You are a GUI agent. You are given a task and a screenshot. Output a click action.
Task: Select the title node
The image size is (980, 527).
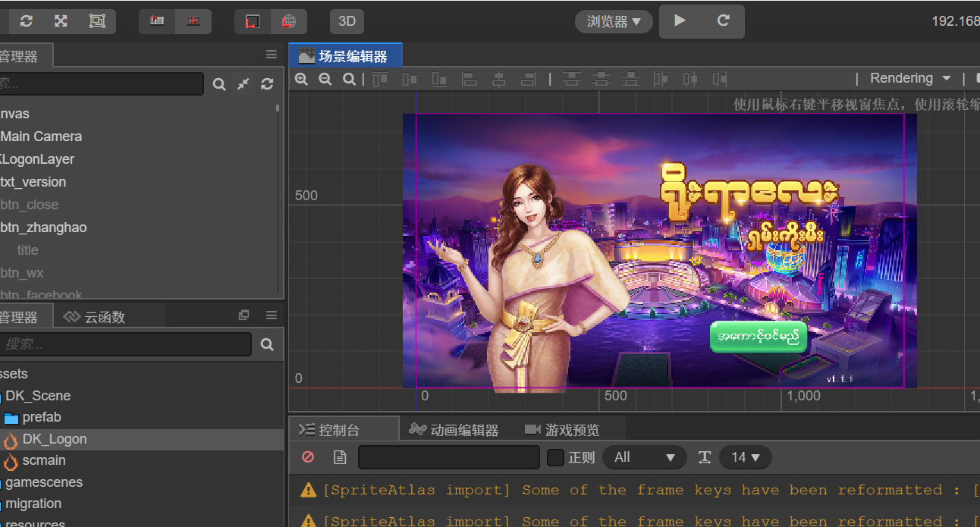click(x=27, y=250)
